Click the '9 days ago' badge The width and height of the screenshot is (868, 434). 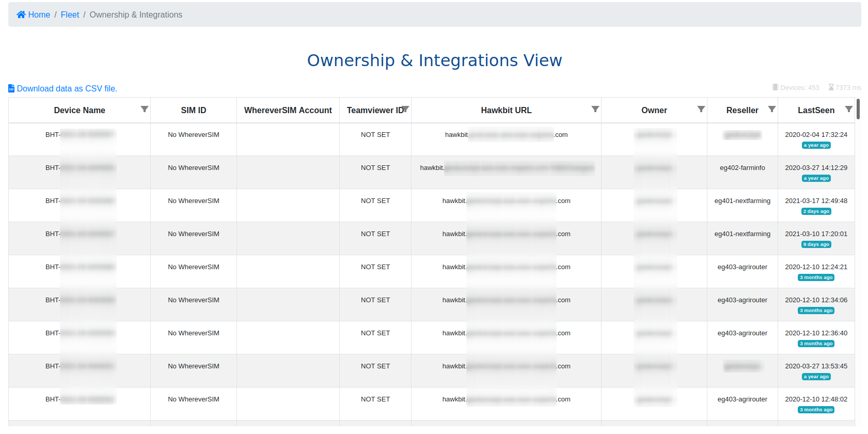816,244
